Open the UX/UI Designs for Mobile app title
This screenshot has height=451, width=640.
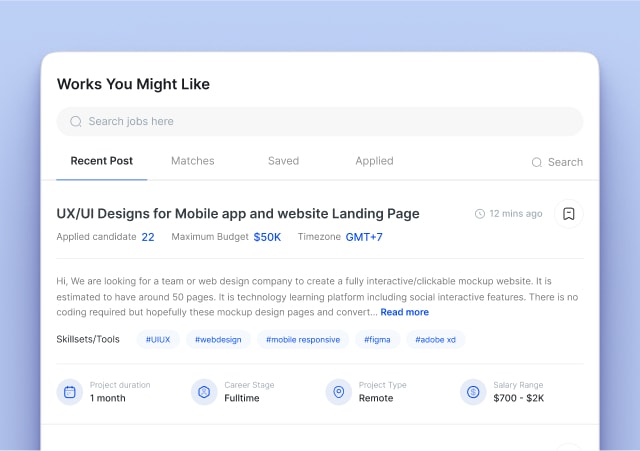pyautogui.click(x=238, y=213)
